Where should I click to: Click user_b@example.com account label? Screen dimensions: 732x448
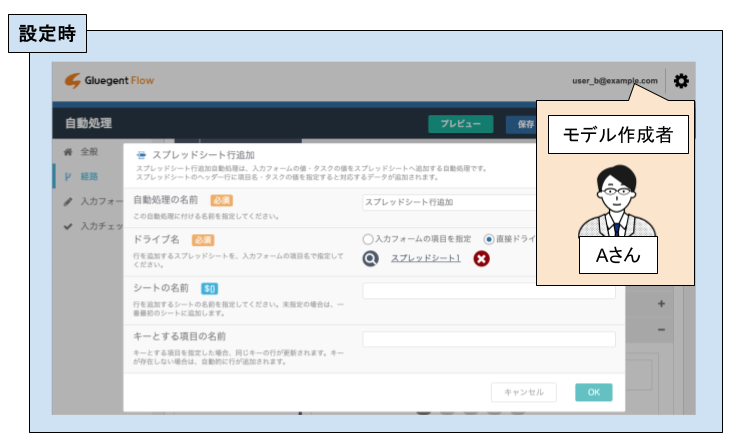[x=615, y=81]
